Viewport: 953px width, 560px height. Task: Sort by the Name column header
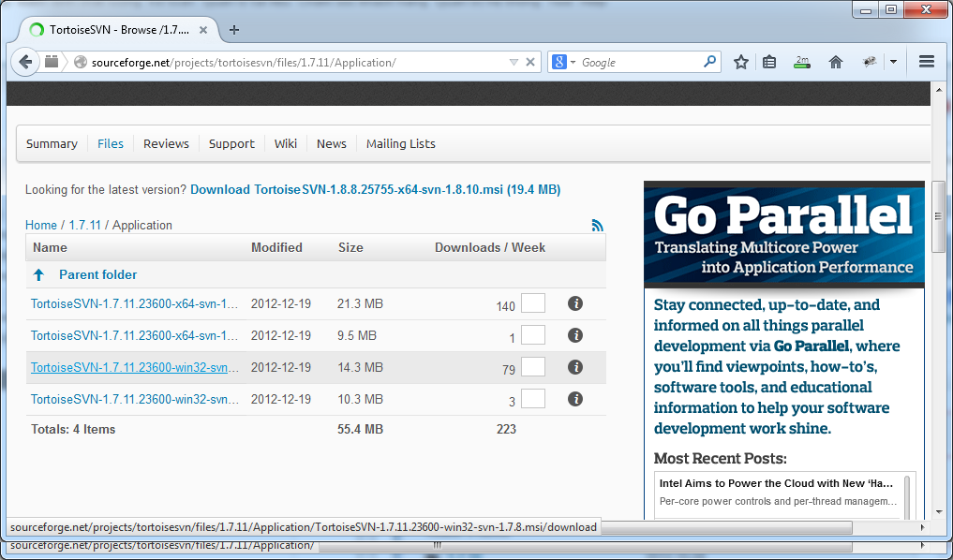tap(50, 247)
